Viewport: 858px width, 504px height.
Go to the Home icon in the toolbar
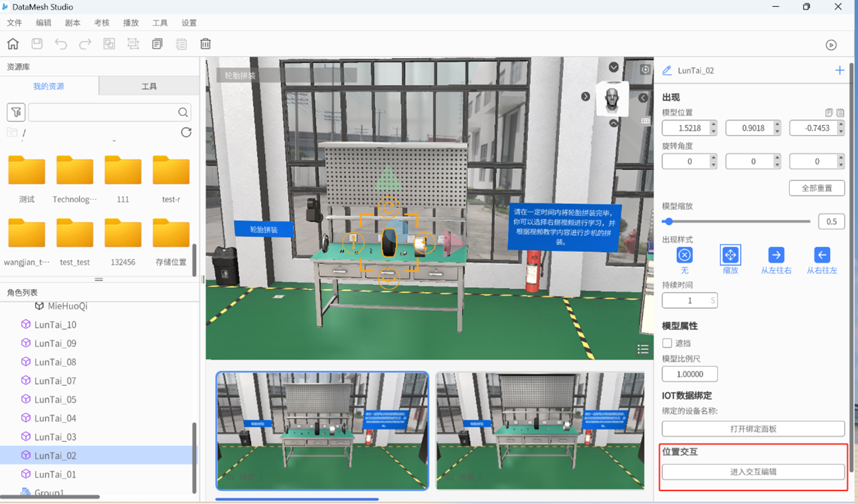pos(13,44)
